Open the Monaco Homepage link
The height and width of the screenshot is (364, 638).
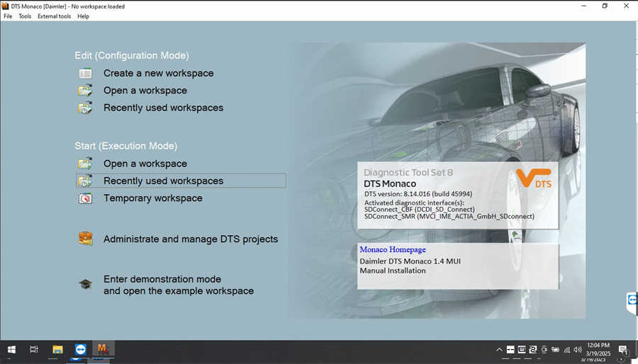point(392,250)
